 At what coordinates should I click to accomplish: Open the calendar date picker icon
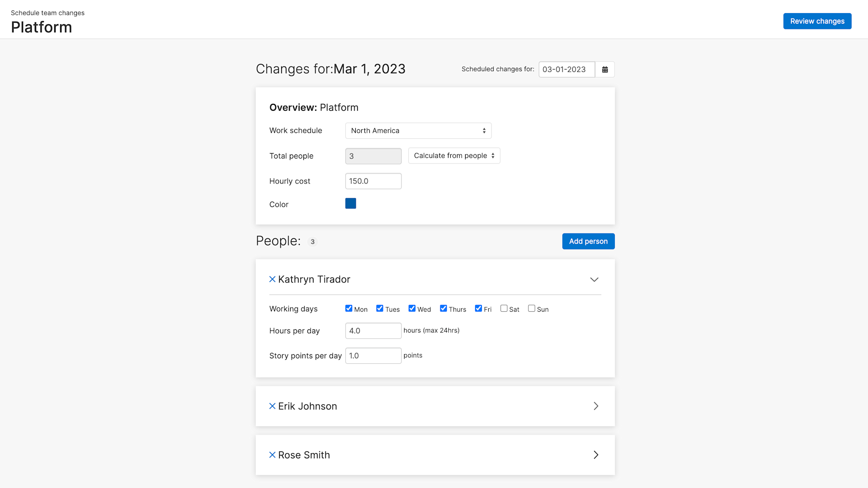point(605,69)
